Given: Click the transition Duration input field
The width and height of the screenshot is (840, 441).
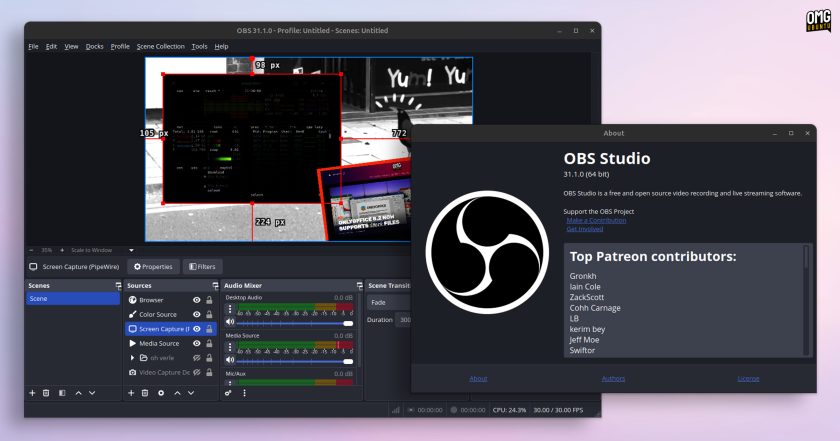Looking at the screenshot, I should pyautogui.click(x=403, y=320).
